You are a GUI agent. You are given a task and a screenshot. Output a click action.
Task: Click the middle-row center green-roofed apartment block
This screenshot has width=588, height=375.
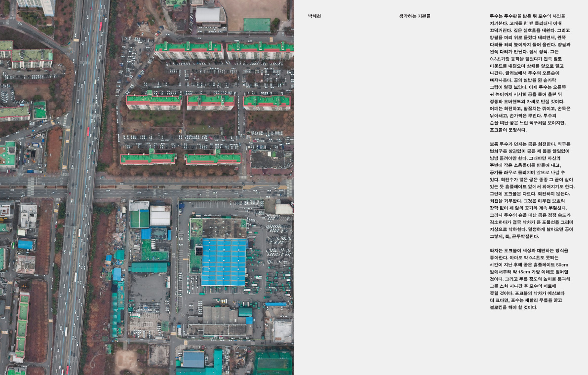(210, 102)
